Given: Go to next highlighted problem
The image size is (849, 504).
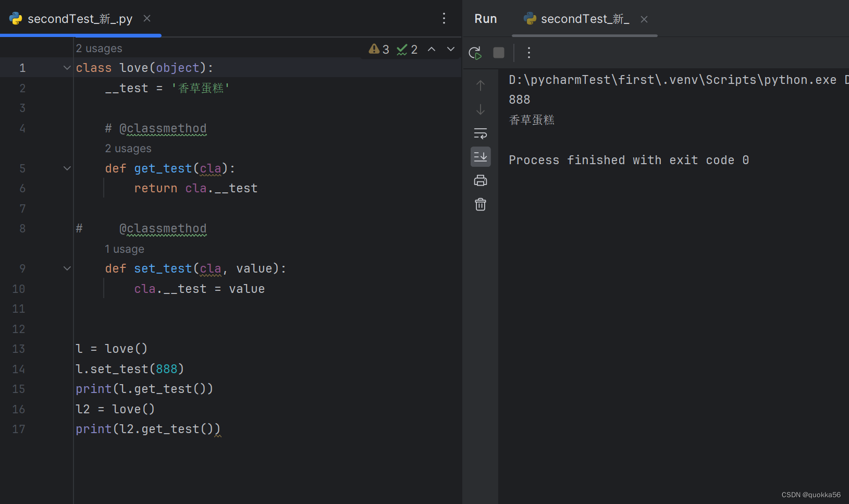Looking at the screenshot, I should coord(451,49).
